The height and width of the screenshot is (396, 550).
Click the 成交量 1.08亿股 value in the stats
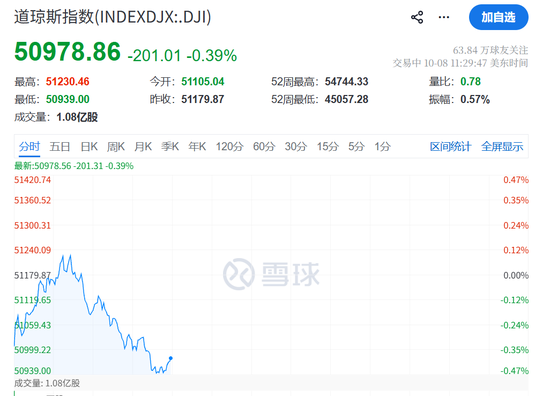coord(77,117)
